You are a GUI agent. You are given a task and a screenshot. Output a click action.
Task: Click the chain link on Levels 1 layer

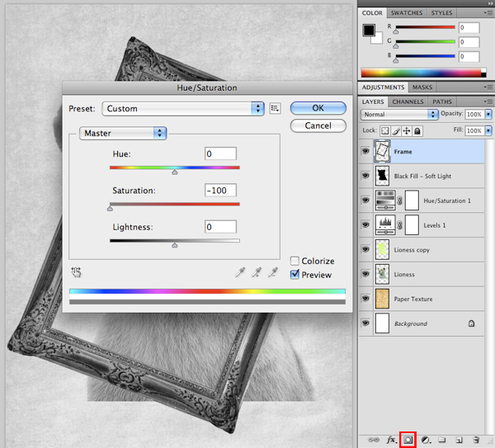click(399, 224)
